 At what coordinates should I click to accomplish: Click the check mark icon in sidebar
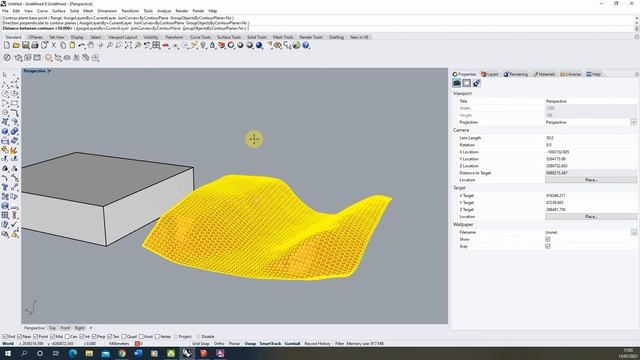pos(15,224)
